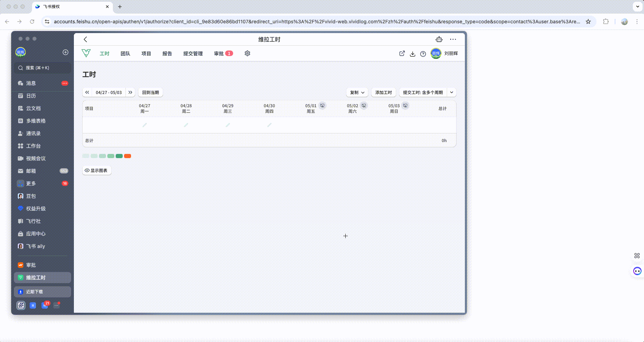This screenshot has width=644, height=342.
Task: Go to the next week period
Action: [130, 92]
